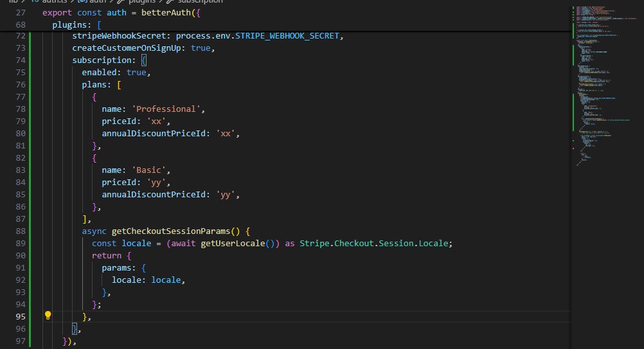Click the Session namespace in the type cast
The width and height of the screenshot is (644, 349).
tap(396, 244)
